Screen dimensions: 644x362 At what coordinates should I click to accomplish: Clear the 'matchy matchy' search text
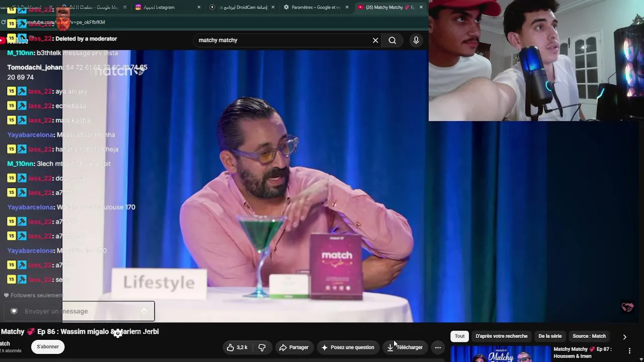click(x=375, y=40)
